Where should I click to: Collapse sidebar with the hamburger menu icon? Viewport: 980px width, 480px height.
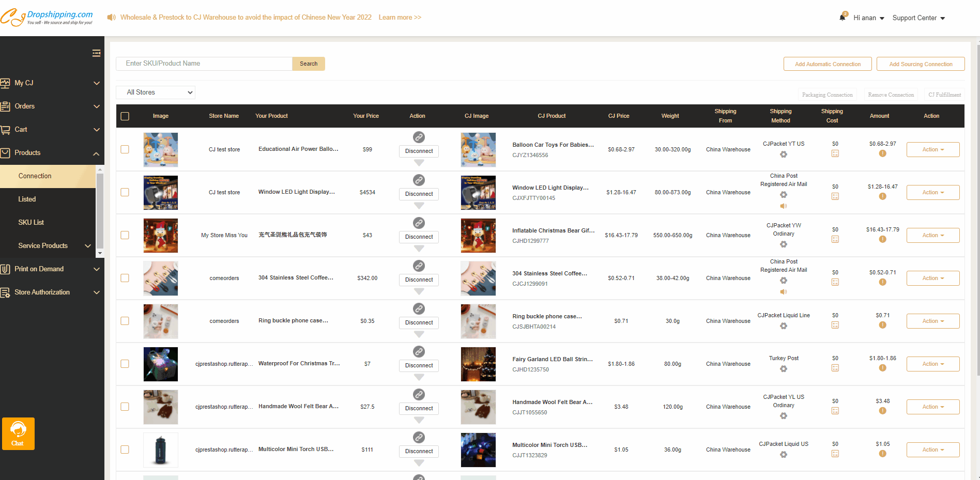point(96,53)
